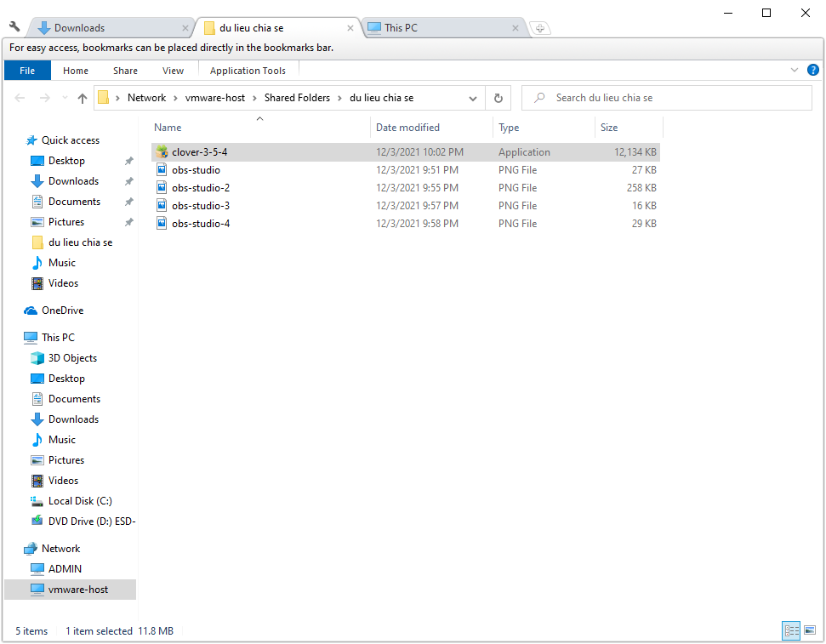Select the obs-studio-2 PNG file
The image size is (826, 644).
(x=201, y=188)
